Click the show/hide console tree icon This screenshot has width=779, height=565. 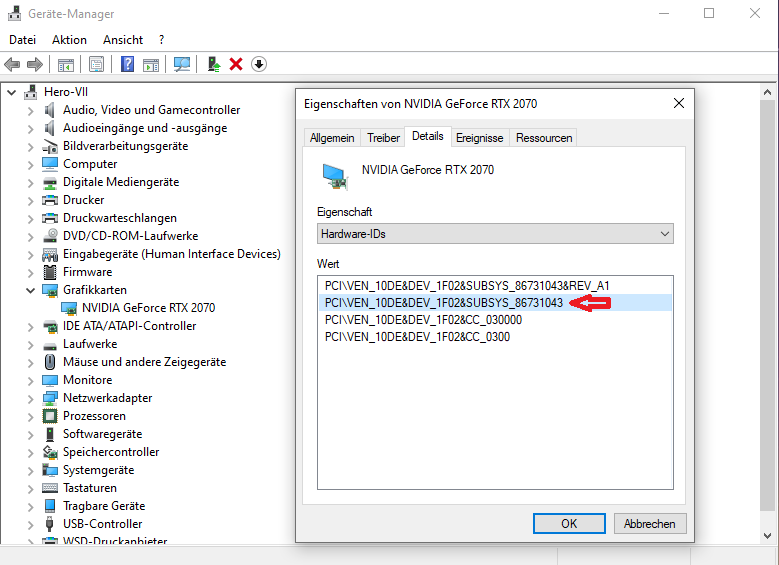[66, 65]
